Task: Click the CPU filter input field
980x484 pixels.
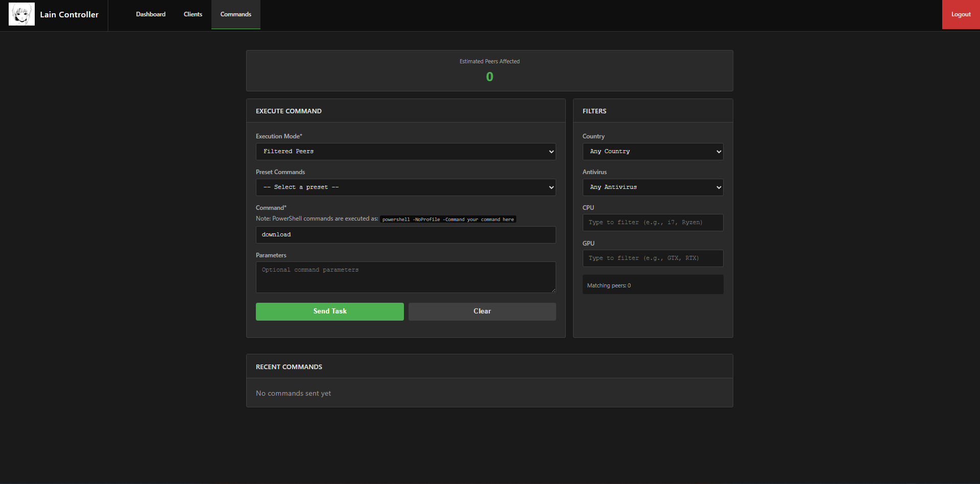Action: point(653,223)
